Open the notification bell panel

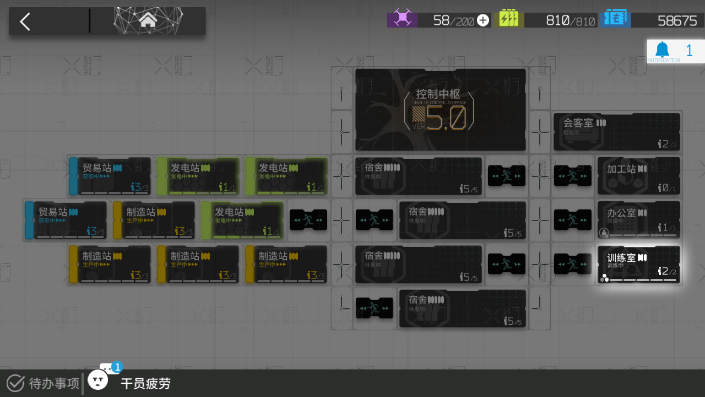(x=676, y=51)
